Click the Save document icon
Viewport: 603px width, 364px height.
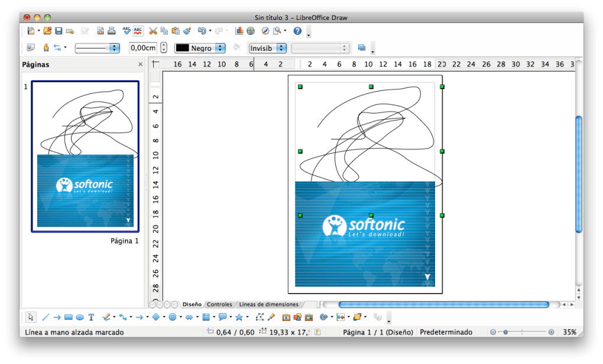point(59,31)
